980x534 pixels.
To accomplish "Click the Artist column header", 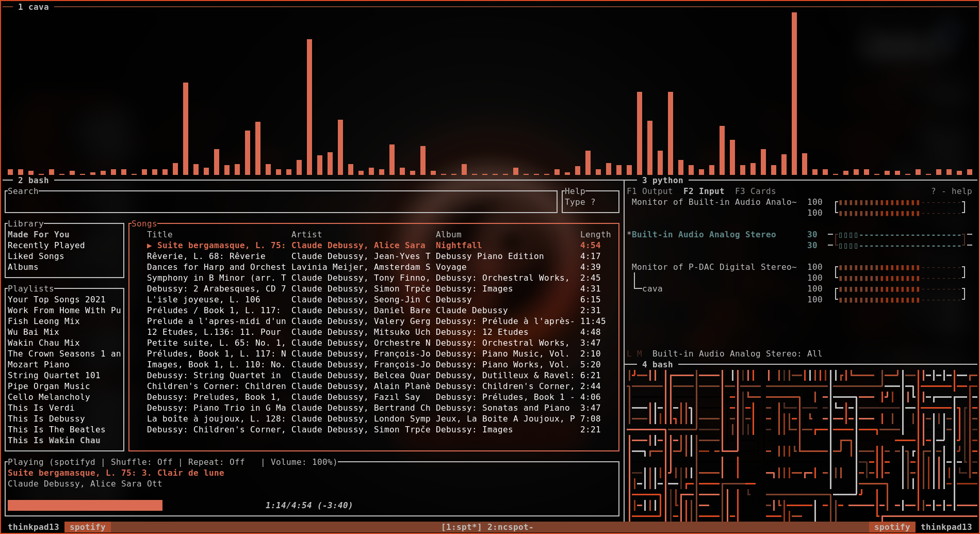I will 307,235.
